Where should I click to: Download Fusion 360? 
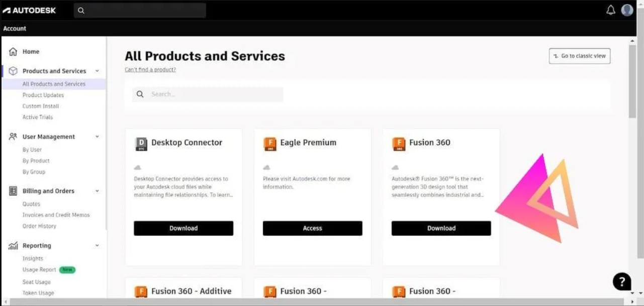[441, 228]
